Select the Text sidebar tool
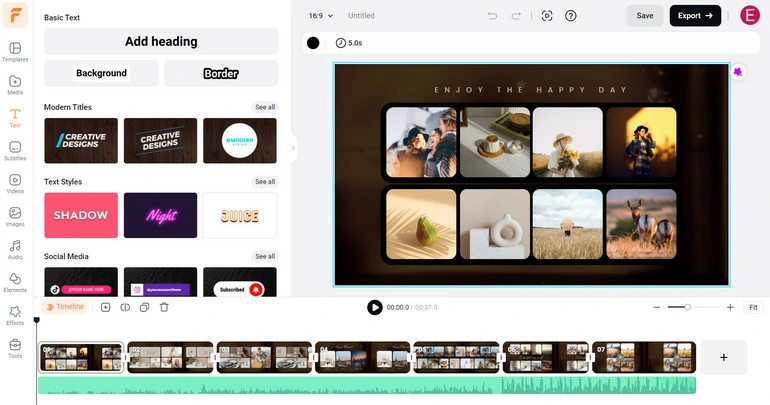This screenshot has height=405, width=770. (15, 118)
